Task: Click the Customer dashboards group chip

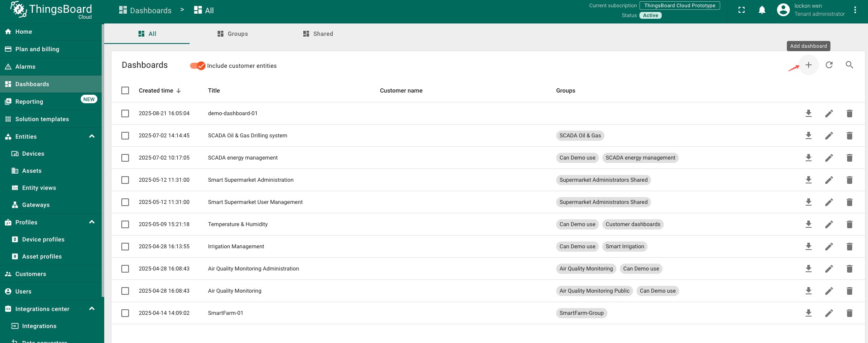Action: pos(633,224)
